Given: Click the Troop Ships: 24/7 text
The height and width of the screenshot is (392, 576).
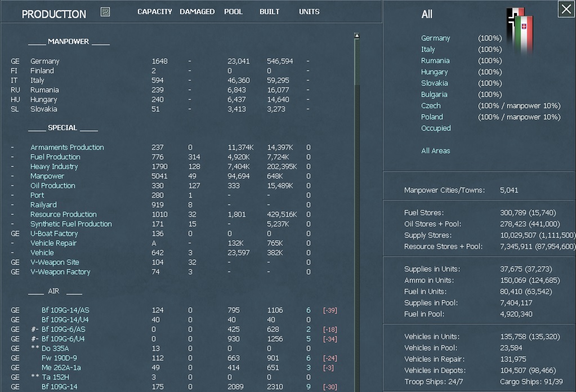Looking at the screenshot, I should click(x=434, y=382).
